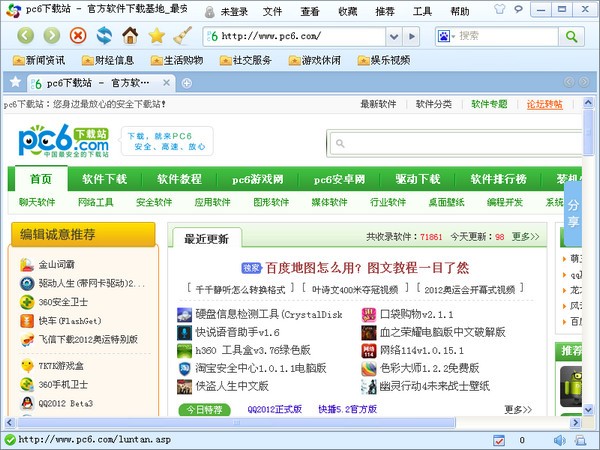Image resolution: width=600 pixels, height=450 pixels.
Task: Click the speaker mute icon in status bar
Action: coord(559,440)
